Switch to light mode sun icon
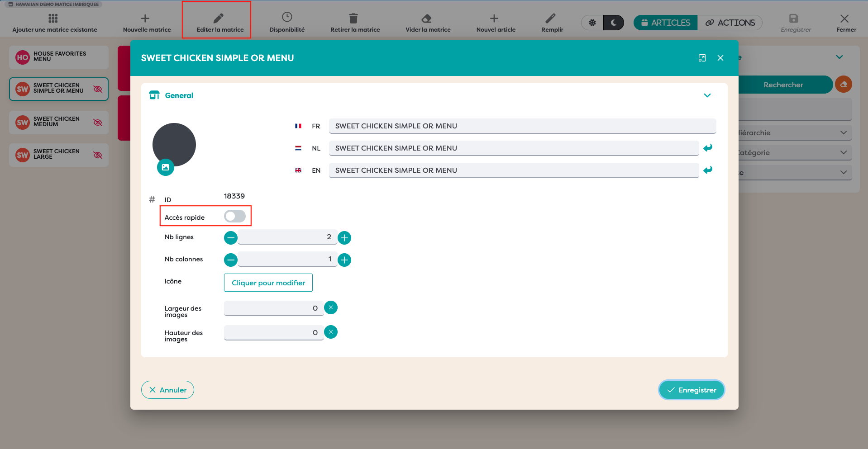 pos(592,23)
